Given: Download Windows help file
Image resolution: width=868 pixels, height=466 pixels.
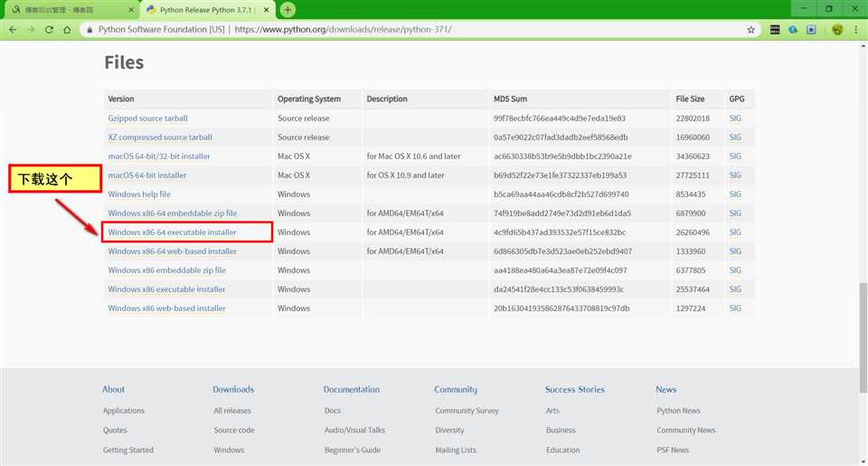Looking at the screenshot, I should pyautogui.click(x=139, y=195).
